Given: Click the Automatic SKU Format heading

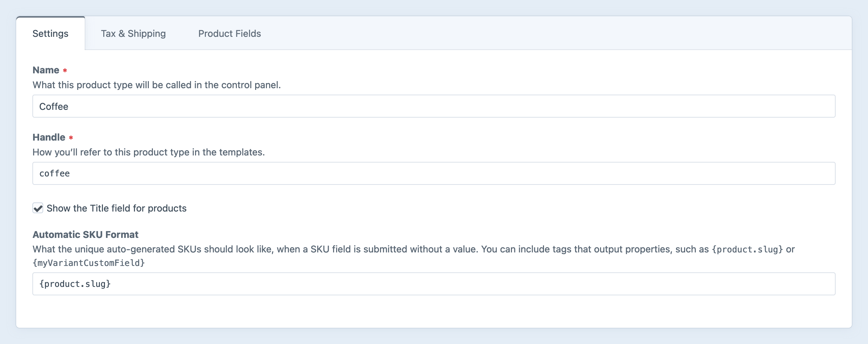Looking at the screenshot, I should [85, 235].
